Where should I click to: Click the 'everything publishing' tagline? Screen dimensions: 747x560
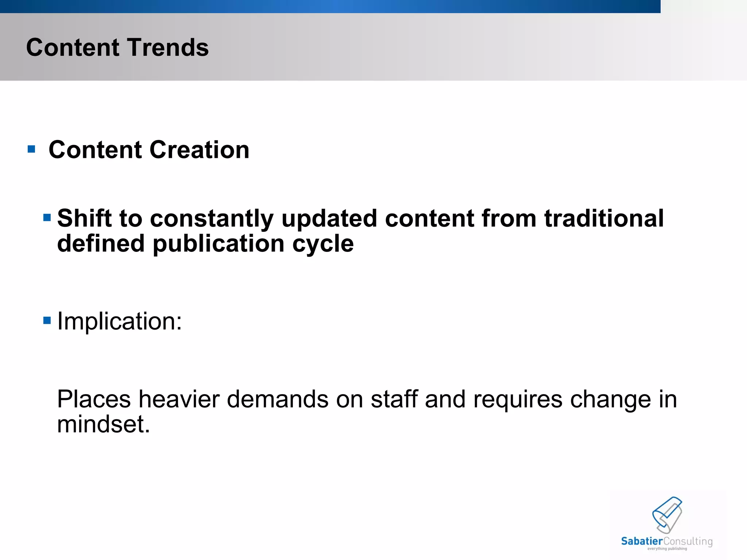coord(667,549)
